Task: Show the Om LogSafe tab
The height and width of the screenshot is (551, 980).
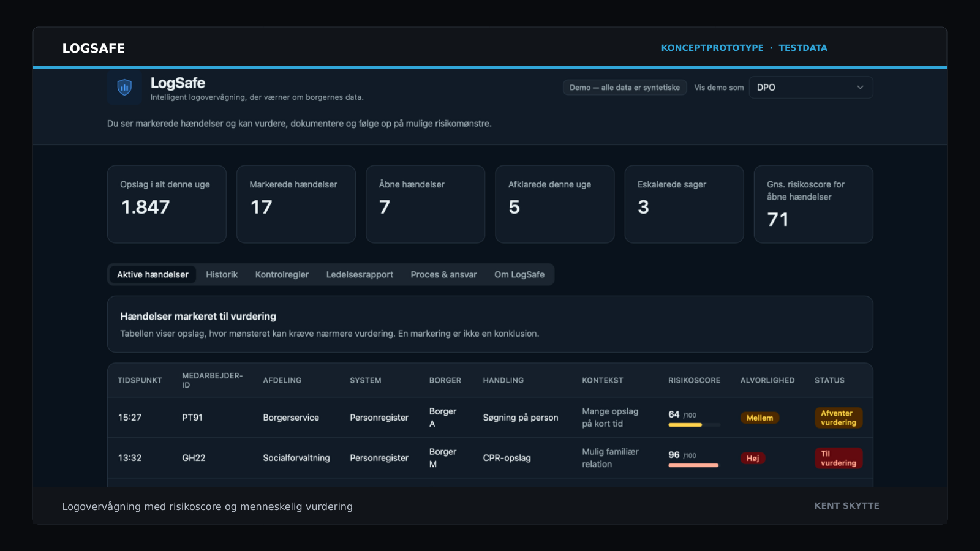Action: pos(519,275)
